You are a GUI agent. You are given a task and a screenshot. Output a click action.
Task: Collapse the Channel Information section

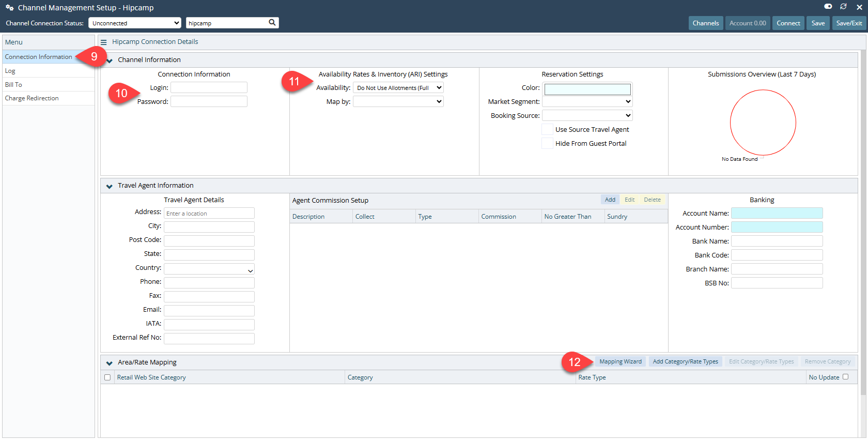110,60
